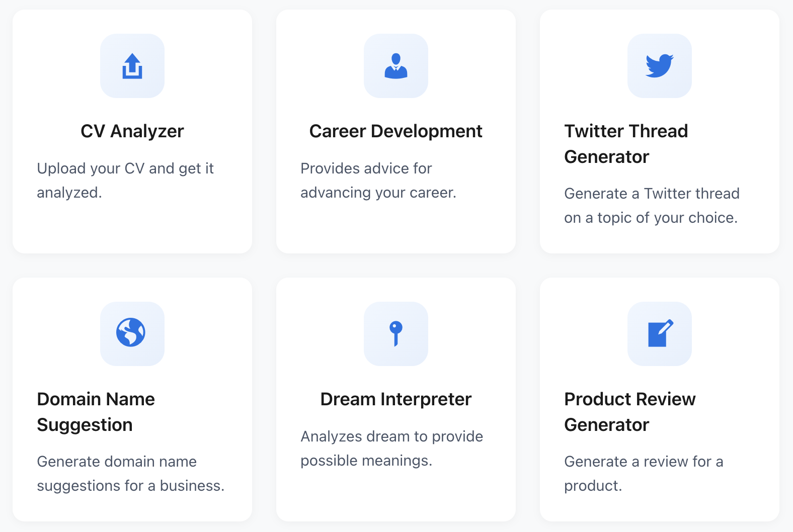793x532 pixels.
Task: Open the CV Analyzer tool
Action: [132, 131]
